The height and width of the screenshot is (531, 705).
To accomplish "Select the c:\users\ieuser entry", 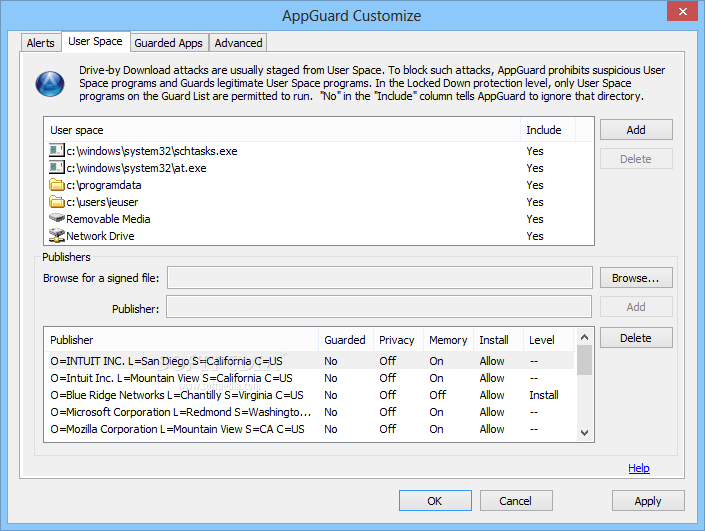I will pyautogui.click(x=102, y=202).
